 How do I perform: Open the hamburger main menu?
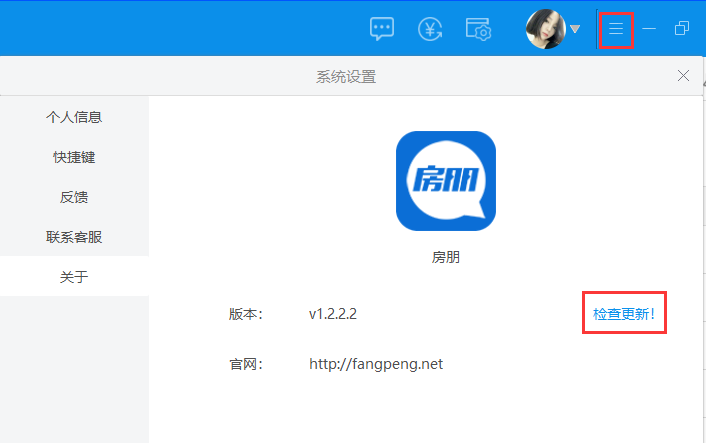pos(616,29)
